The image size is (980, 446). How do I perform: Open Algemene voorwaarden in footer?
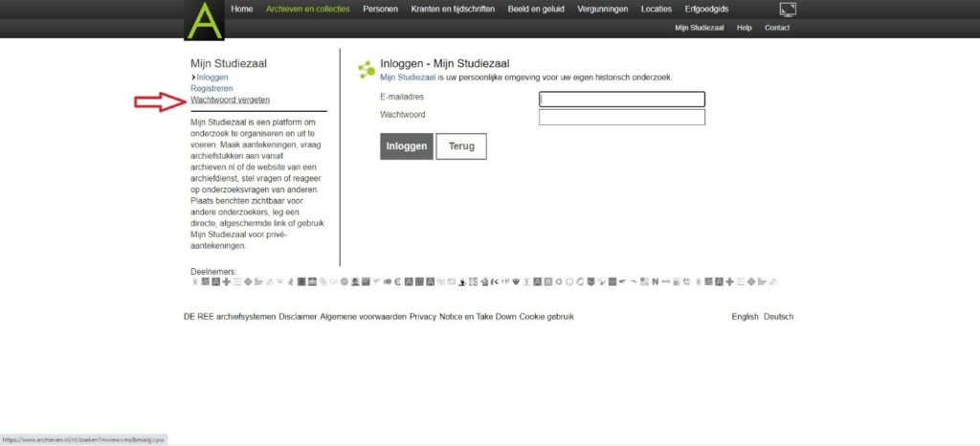tap(363, 317)
